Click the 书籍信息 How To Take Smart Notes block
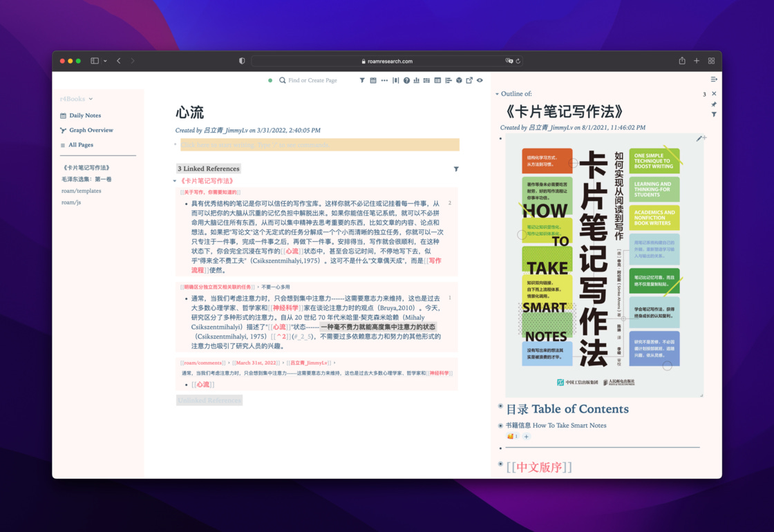The height and width of the screenshot is (532, 774). tap(556, 426)
